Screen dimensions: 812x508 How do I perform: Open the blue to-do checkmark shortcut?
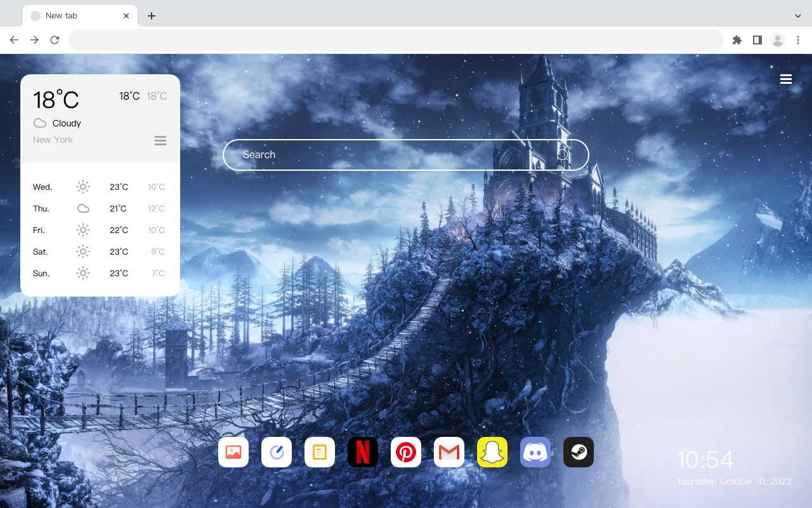point(277,452)
